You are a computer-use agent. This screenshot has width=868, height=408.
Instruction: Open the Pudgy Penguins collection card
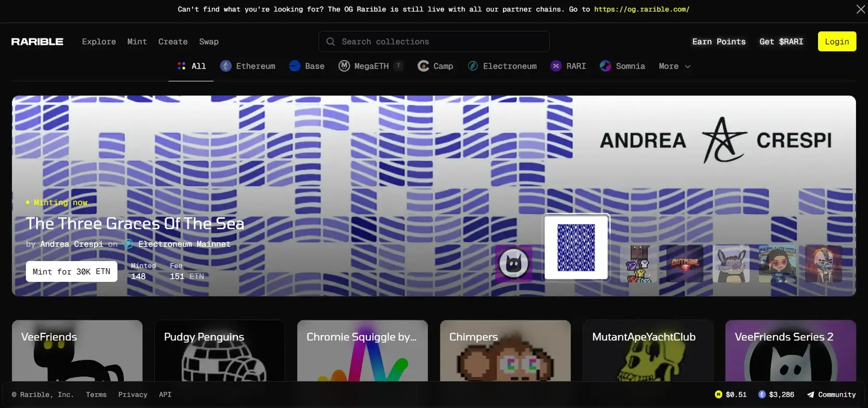click(x=220, y=351)
